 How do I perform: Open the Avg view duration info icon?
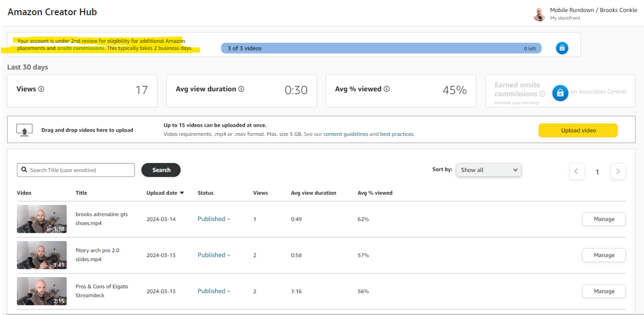[241, 89]
